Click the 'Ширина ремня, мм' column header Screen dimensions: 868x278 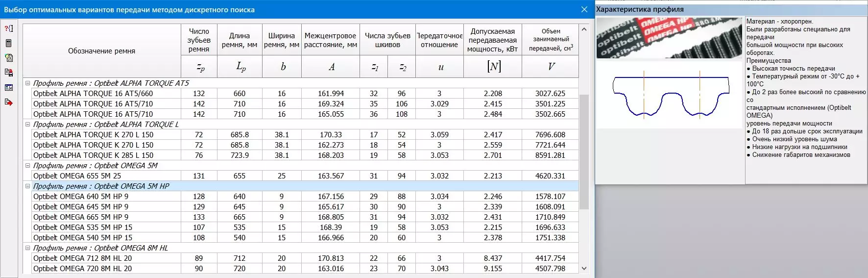[282, 40]
